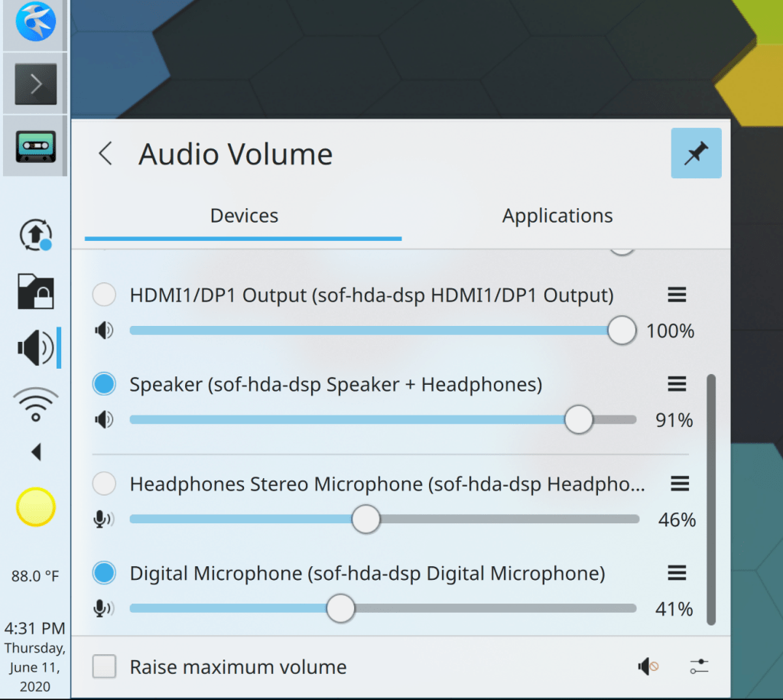Viewport: 783px width, 700px height.
Task: Switch to the Devices tab
Action: coord(244,216)
